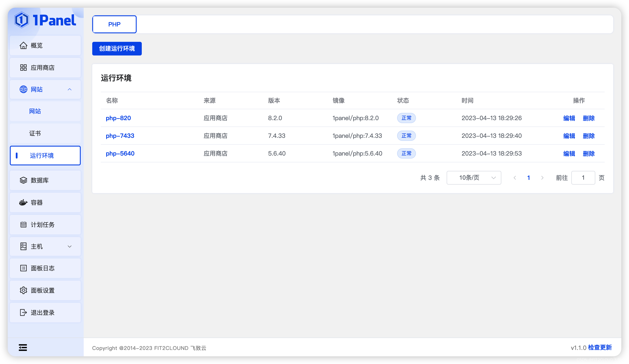Screen dimensions: 629x364
Task: Open 应用商店 from the sidebar icon
Action: 23,67
